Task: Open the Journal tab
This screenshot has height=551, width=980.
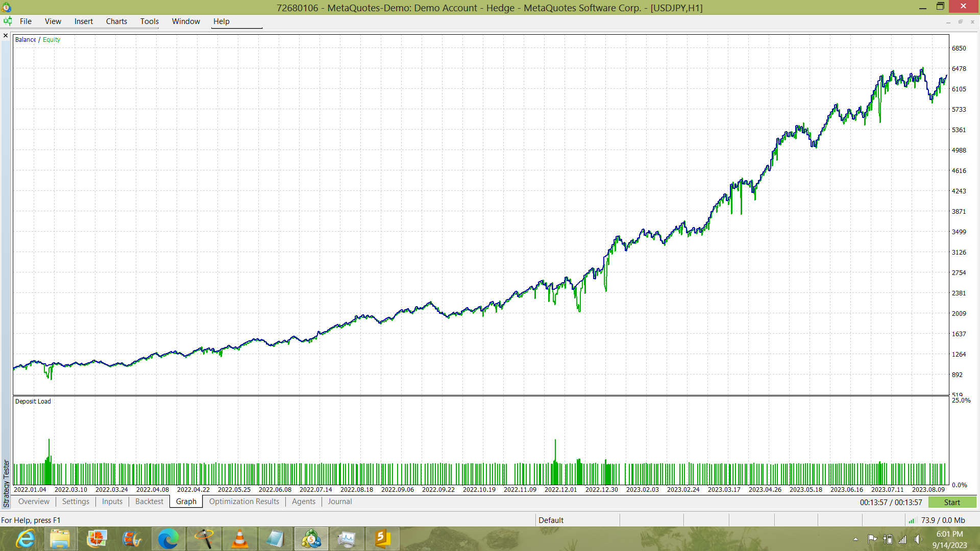Action: (x=340, y=502)
